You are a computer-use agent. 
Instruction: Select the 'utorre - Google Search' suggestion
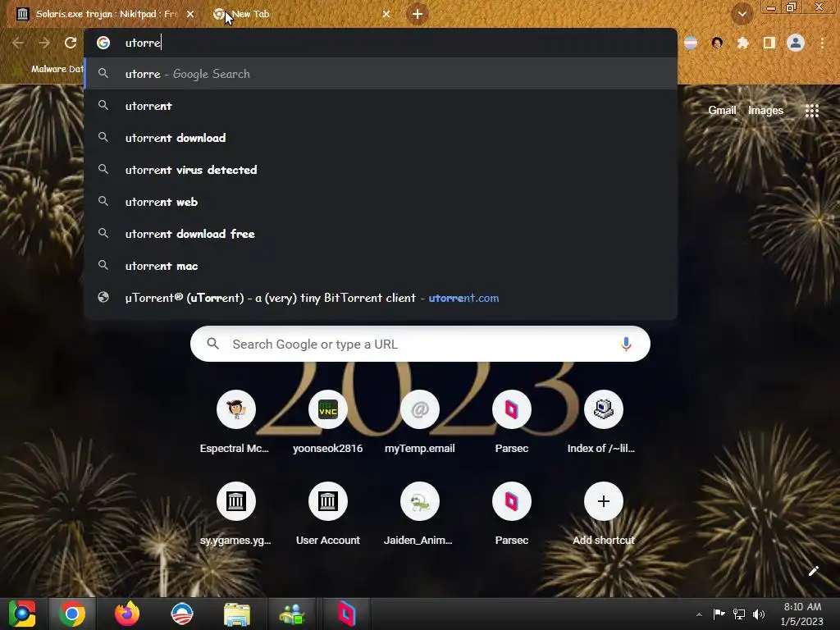click(x=381, y=74)
